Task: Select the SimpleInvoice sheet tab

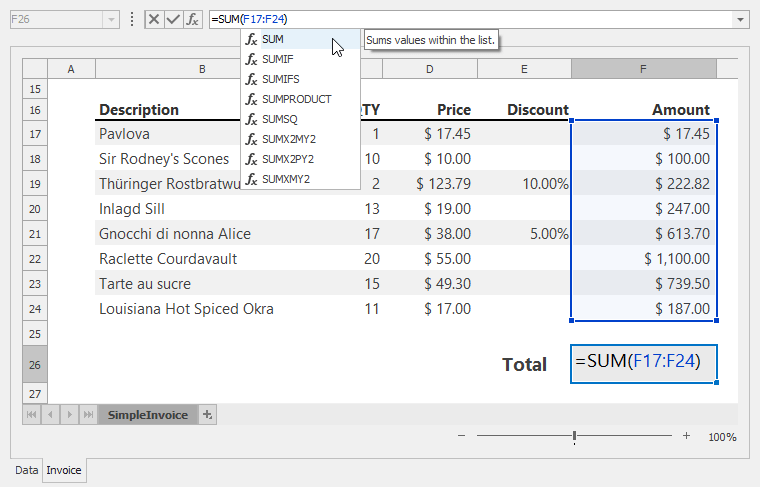Action: (148, 414)
